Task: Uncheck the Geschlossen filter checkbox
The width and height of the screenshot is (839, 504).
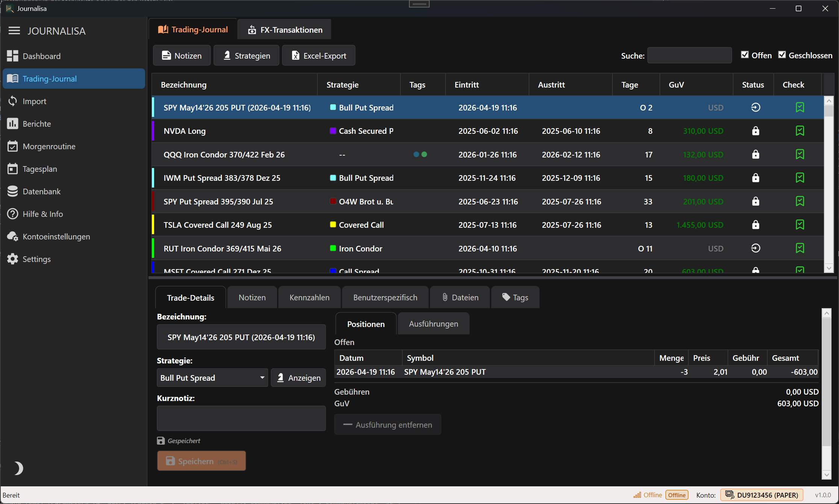Action: point(783,54)
